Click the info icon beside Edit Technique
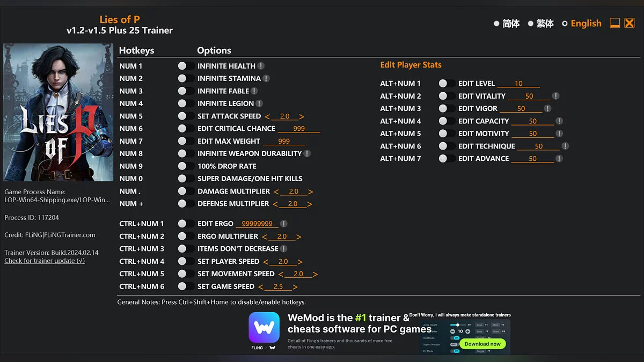Screen dimensions: 644x362 pyautogui.click(x=565, y=146)
